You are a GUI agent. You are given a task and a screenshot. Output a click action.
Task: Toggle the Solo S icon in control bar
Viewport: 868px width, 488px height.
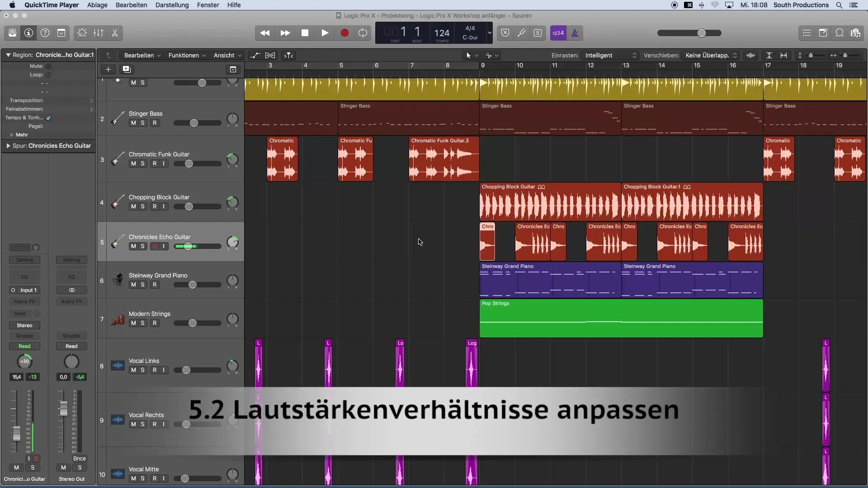[538, 33]
